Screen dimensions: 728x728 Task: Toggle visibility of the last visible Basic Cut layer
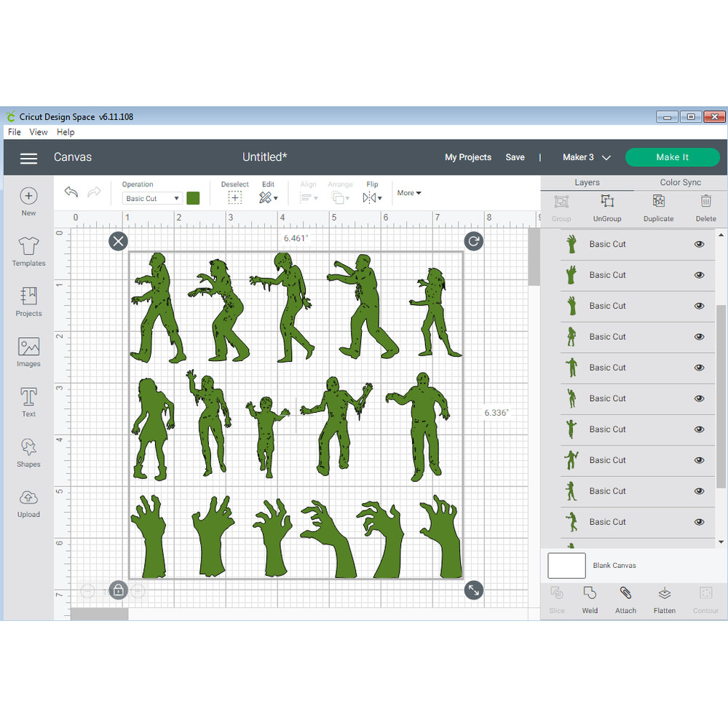[x=699, y=522]
